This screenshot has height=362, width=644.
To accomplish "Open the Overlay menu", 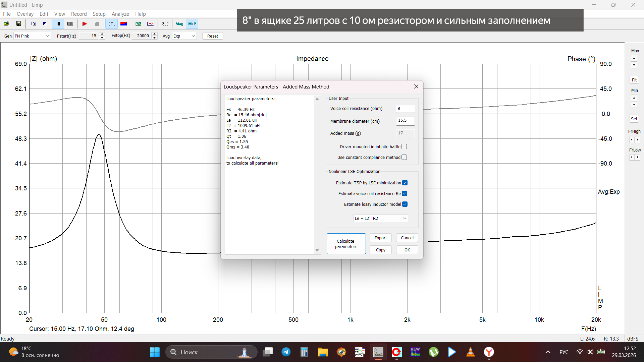I will tap(25, 14).
